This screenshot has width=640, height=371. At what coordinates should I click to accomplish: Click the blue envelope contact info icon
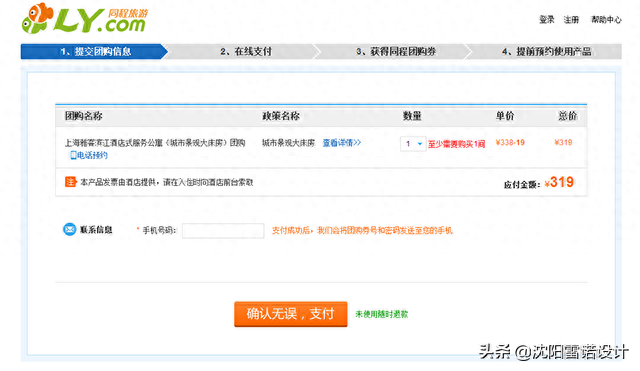click(69, 229)
